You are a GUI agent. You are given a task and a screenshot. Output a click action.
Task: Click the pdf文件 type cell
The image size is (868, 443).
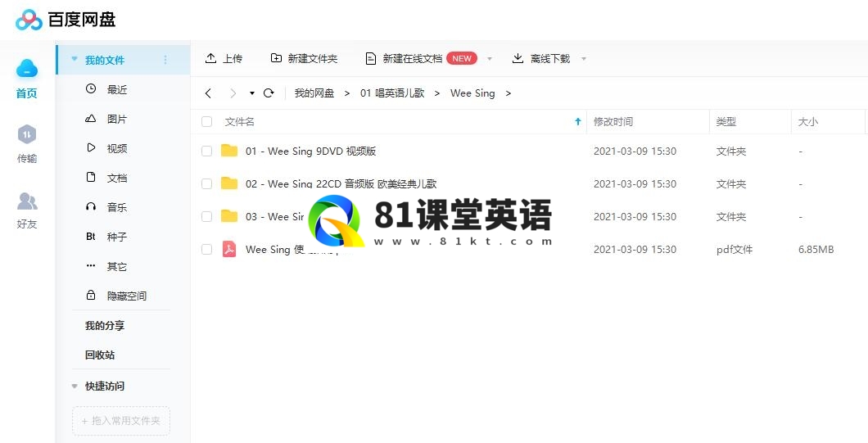click(734, 250)
